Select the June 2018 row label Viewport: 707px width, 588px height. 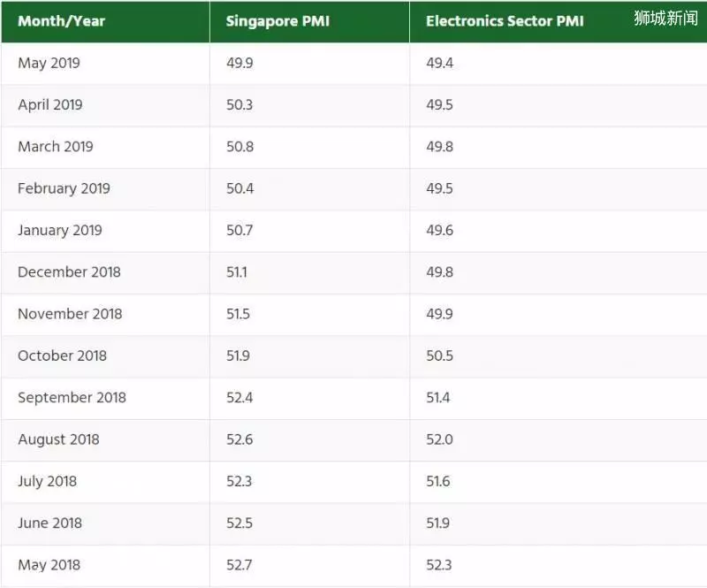[x=49, y=523]
